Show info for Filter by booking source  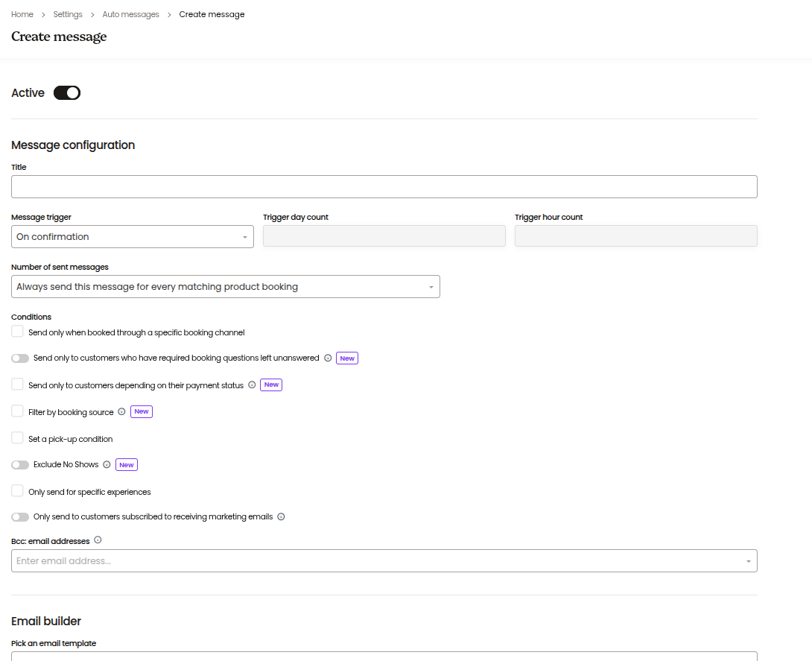click(121, 412)
